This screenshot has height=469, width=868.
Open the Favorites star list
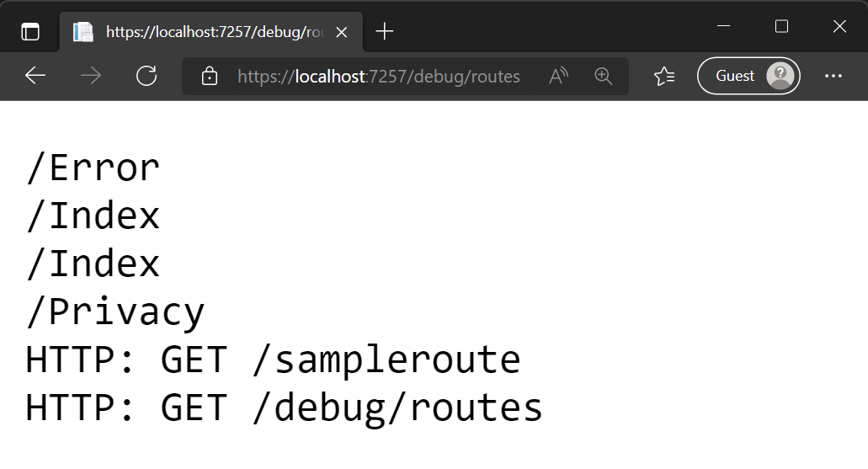(664, 76)
